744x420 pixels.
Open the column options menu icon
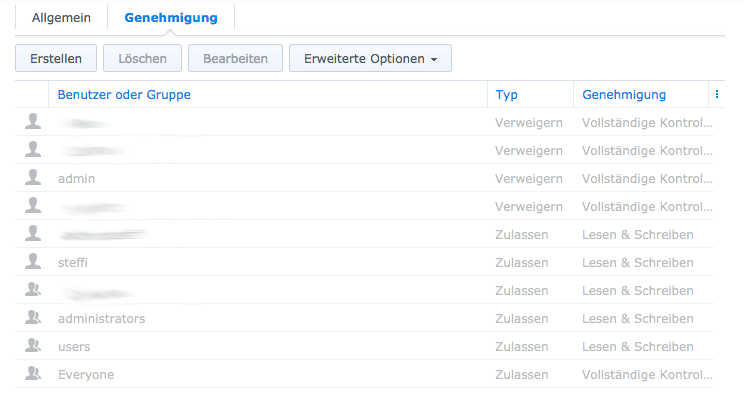click(x=717, y=95)
